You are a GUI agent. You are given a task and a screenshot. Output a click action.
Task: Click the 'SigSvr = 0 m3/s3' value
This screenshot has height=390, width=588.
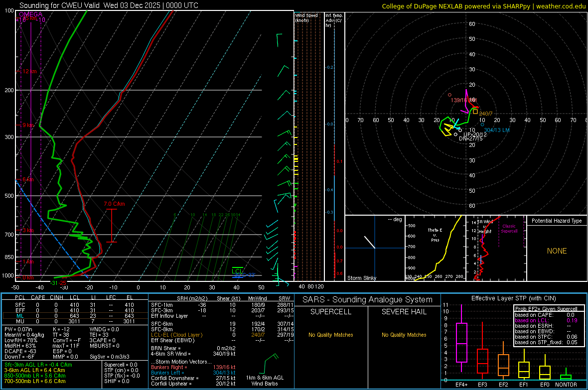click(x=110, y=357)
